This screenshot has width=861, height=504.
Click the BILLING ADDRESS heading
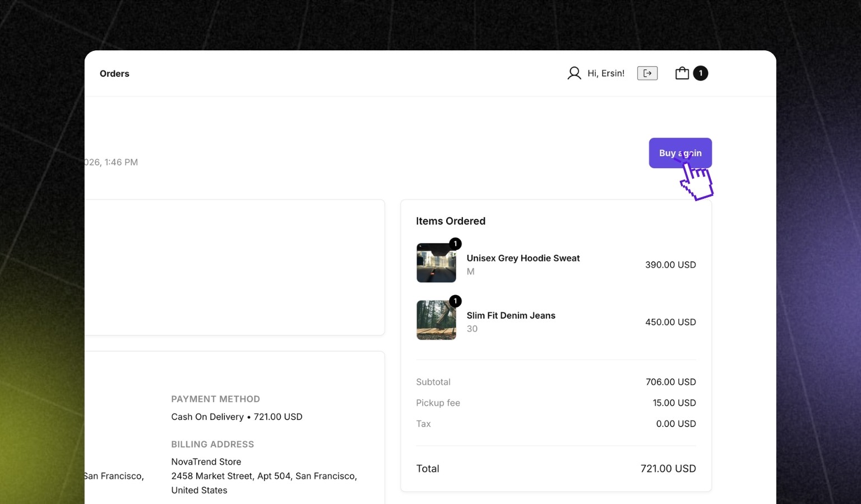click(x=212, y=444)
